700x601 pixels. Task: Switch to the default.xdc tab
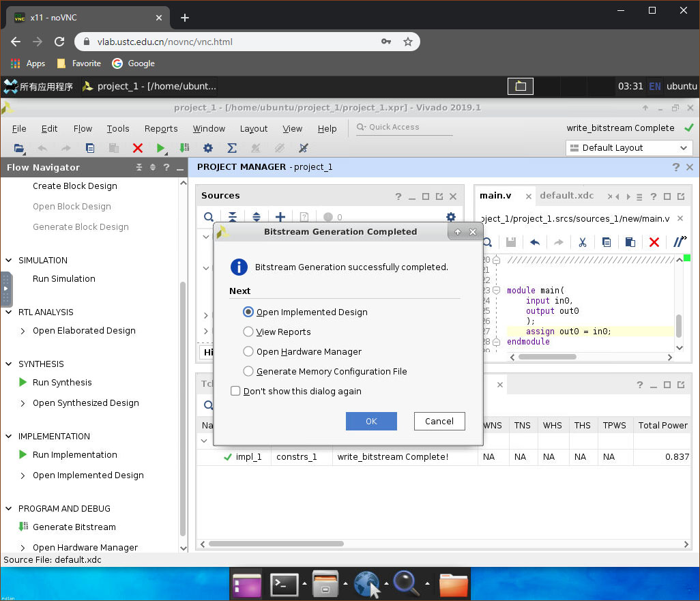pyautogui.click(x=566, y=196)
